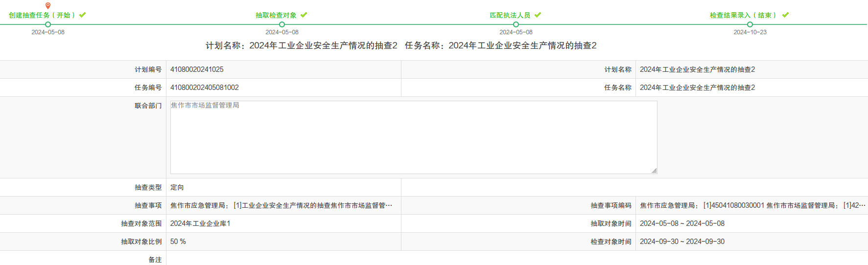The width and height of the screenshot is (868, 265).
Task: Open the 创建抽查任务（开始）step
Action: coord(42,15)
